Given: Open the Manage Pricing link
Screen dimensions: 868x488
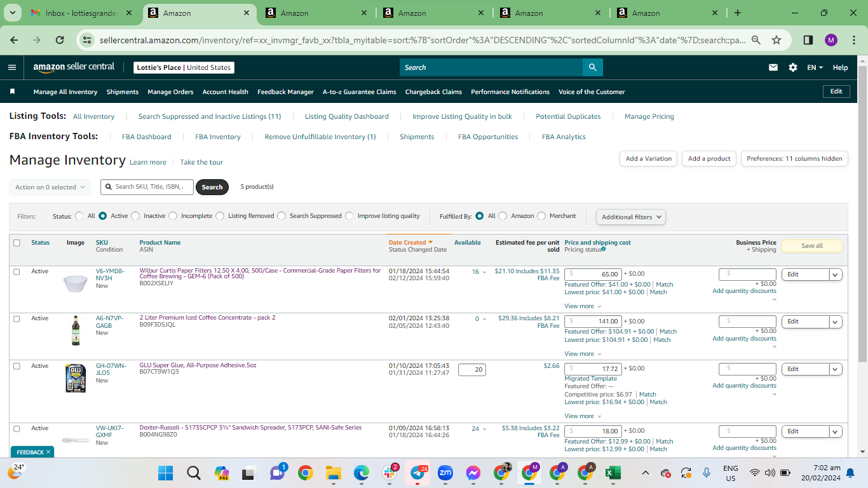Looking at the screenshot, I should (x=649, y=116).
